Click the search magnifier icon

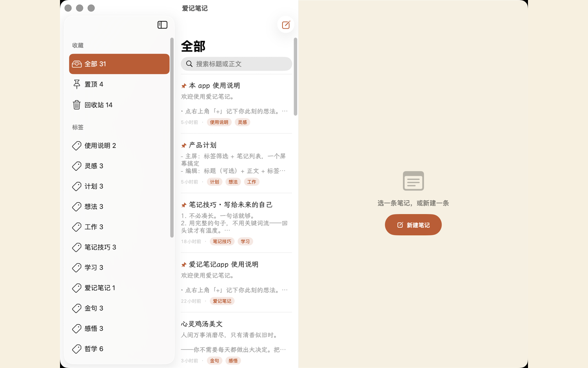pos(189,64)
